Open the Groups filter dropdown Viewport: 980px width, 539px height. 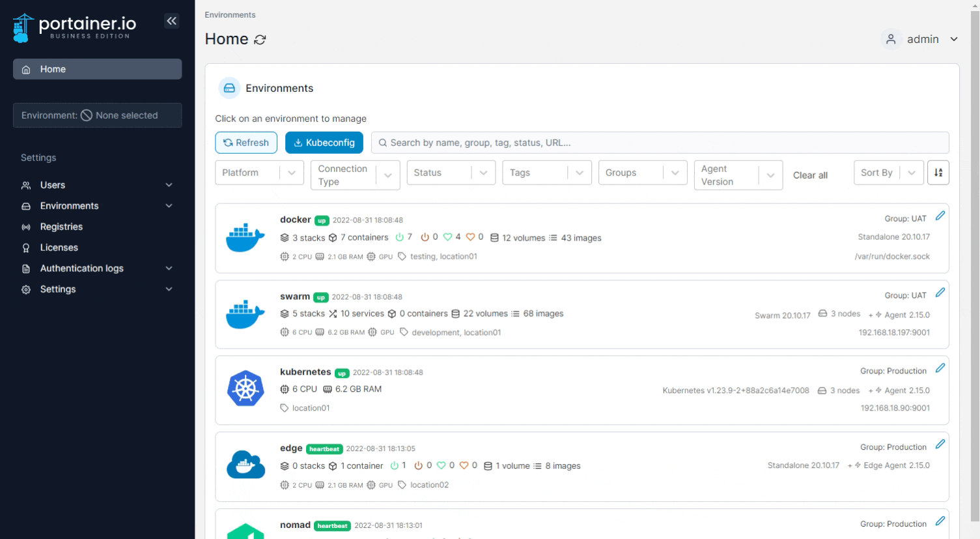coord(643,173)
